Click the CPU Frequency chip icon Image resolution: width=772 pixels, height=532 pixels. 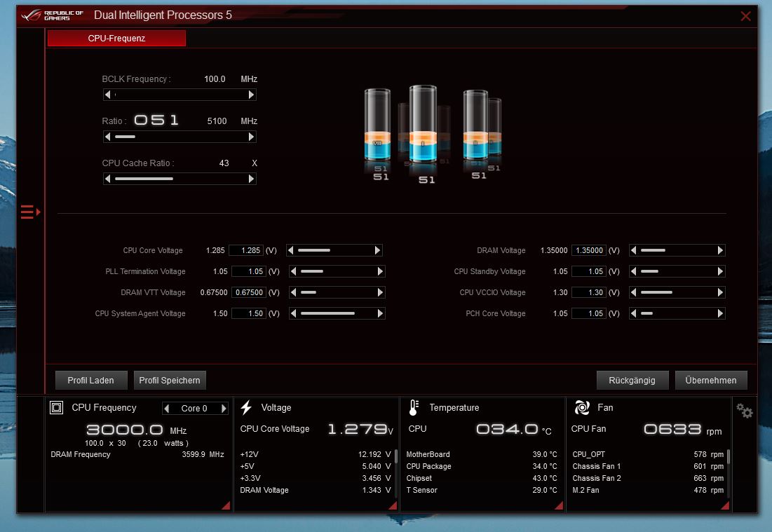(x=57, y=407)
